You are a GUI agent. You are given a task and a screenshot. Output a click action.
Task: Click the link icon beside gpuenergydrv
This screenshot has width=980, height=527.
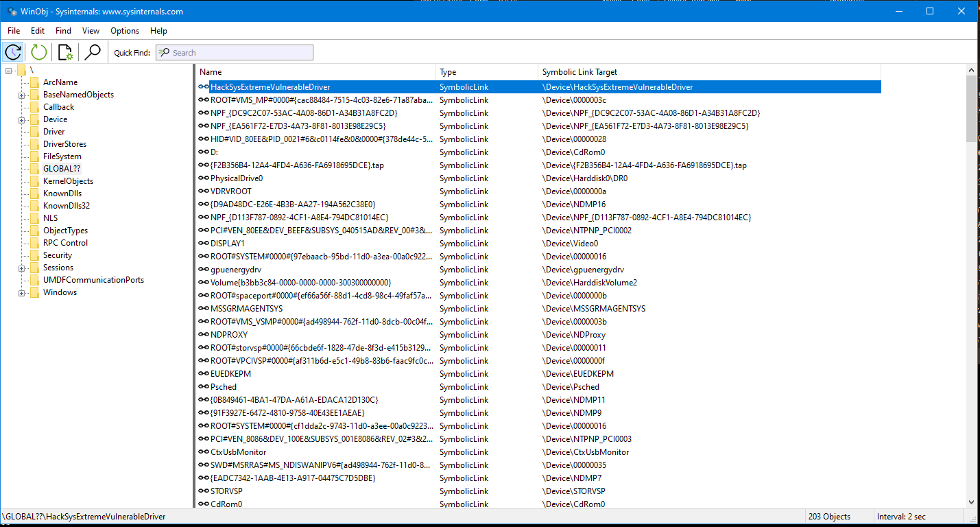coord(204,270)
